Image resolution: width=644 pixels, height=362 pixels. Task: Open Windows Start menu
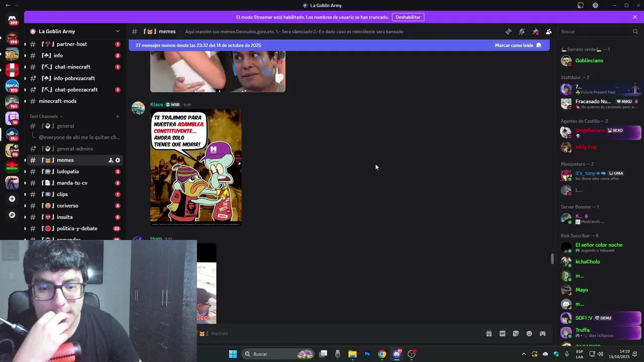[x=233, y=354]
